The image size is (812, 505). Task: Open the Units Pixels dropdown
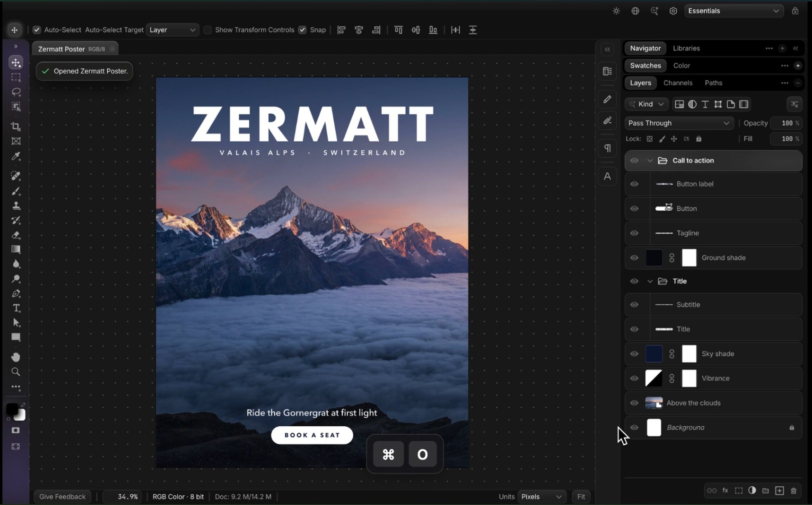pyautogui.click(x=541, y=497)
